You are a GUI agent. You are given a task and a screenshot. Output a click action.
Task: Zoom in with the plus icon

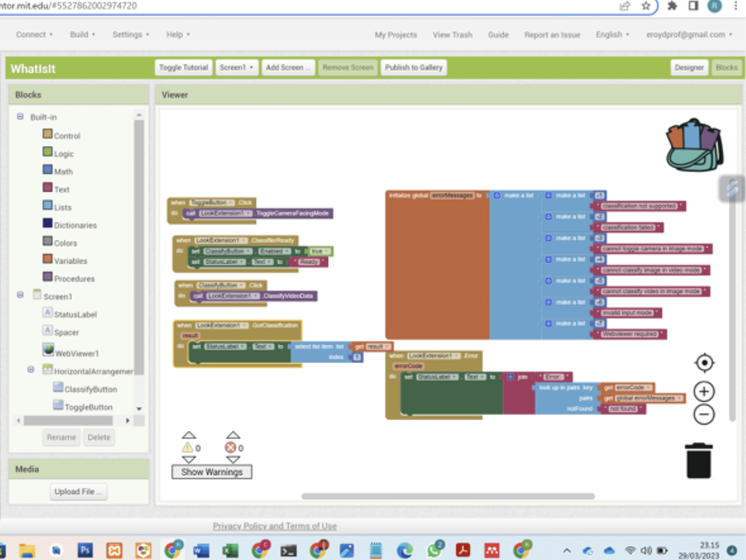[704, 391]
